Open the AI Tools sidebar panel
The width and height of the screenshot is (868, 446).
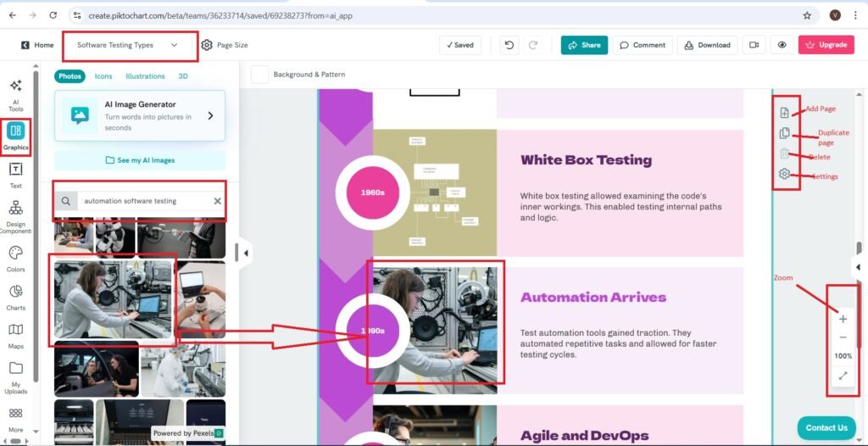pos(15,93)
